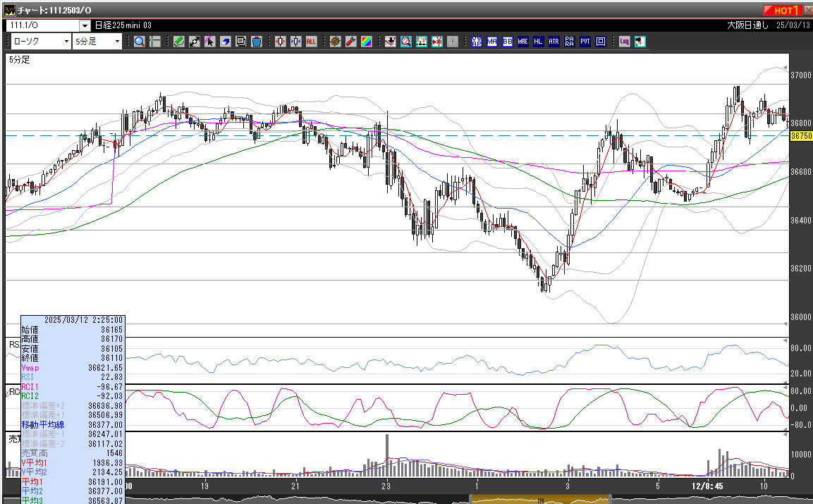The image size is (813, 504).
Task: Select the arrow pointer selection tool
Action: pyautogui.click(x=209, y=42)
